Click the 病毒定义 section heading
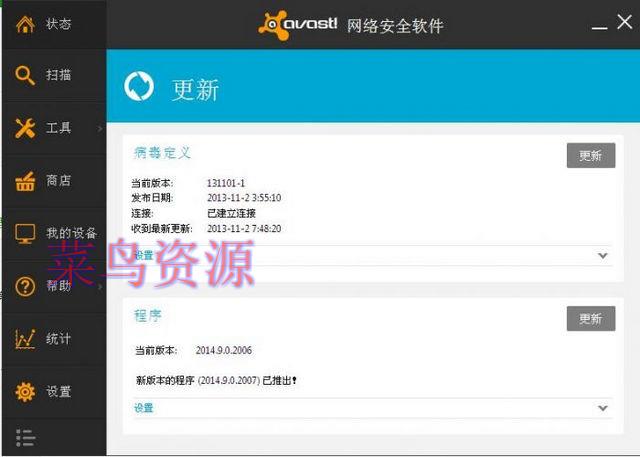 tap(162, 153)
